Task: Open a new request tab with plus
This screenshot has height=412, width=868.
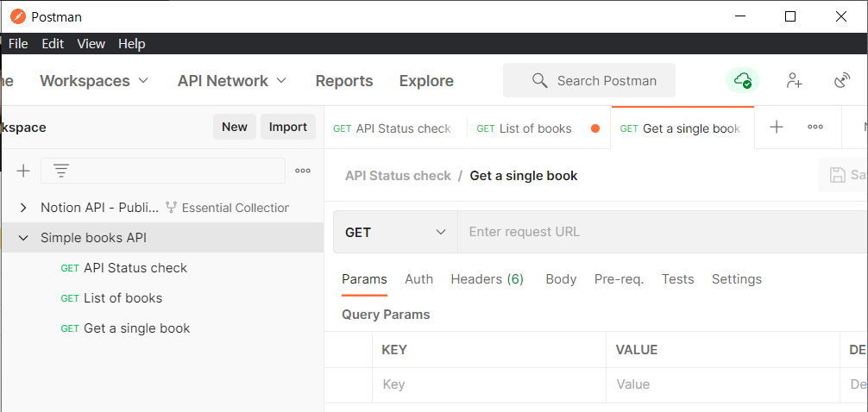Action: tap(777, 128)
